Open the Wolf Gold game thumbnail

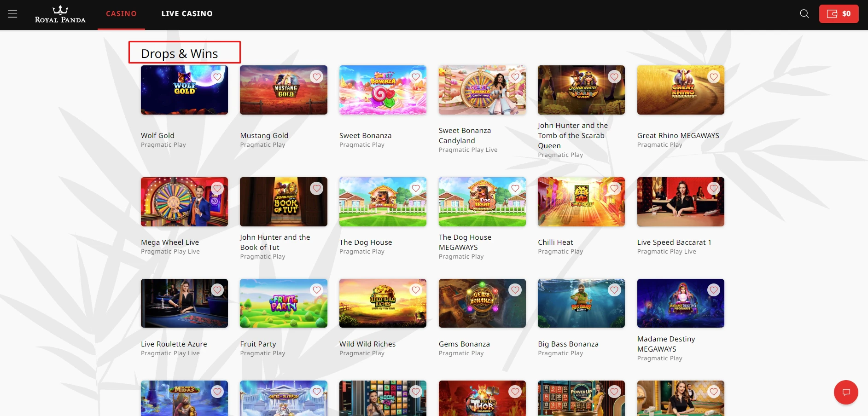click(x=184, y=90)
